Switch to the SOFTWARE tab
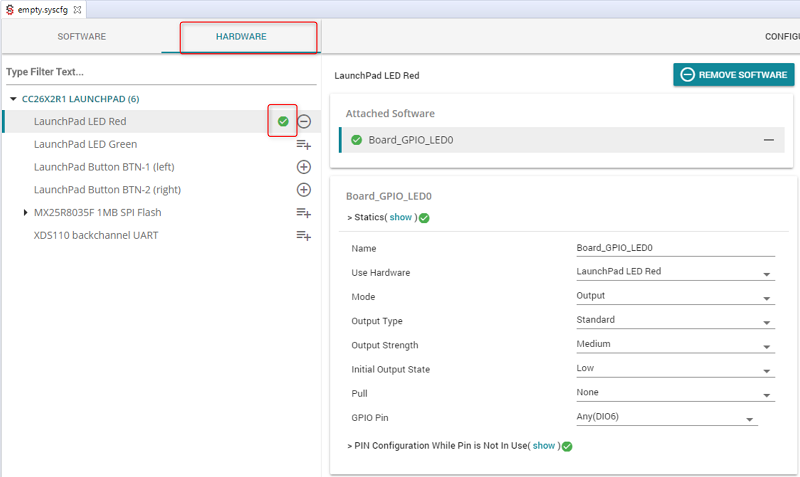 click(x=81, y=37)
